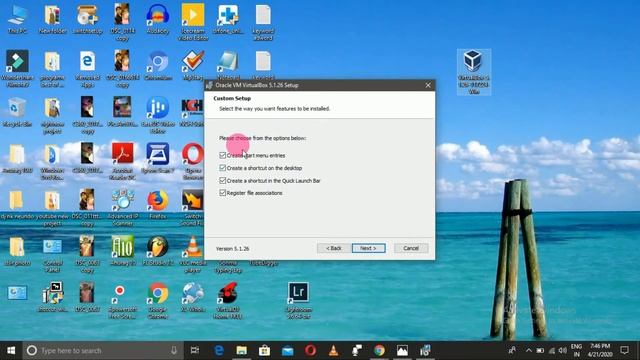
Task: Select the Epson Scan desktop shortcut
Action: (x=158, y=158)
